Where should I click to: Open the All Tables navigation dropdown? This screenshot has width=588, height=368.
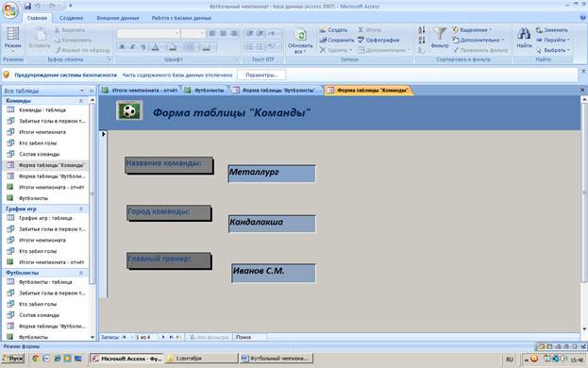click(x=82, y=91)
